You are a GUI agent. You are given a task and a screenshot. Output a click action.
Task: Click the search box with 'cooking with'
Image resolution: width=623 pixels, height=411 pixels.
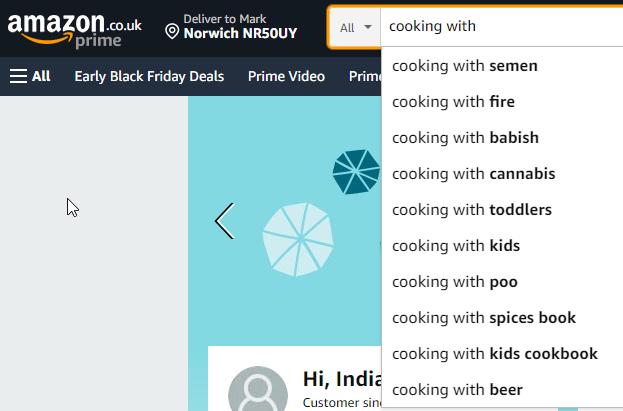[500, 27]
